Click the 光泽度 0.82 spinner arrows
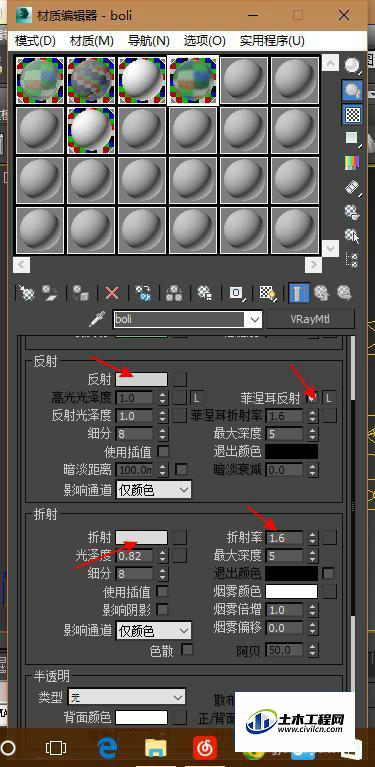This screenshot has width=375, height=767. point(162,556)
